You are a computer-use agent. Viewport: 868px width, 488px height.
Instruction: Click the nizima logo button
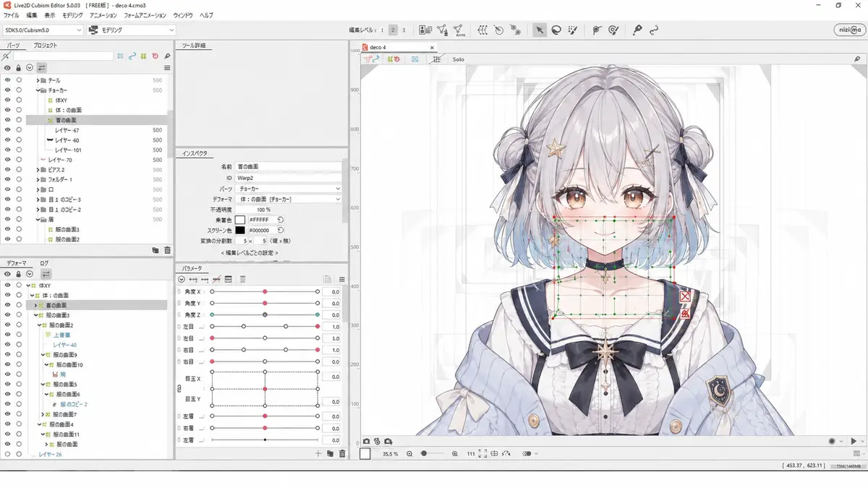[848, 30]
